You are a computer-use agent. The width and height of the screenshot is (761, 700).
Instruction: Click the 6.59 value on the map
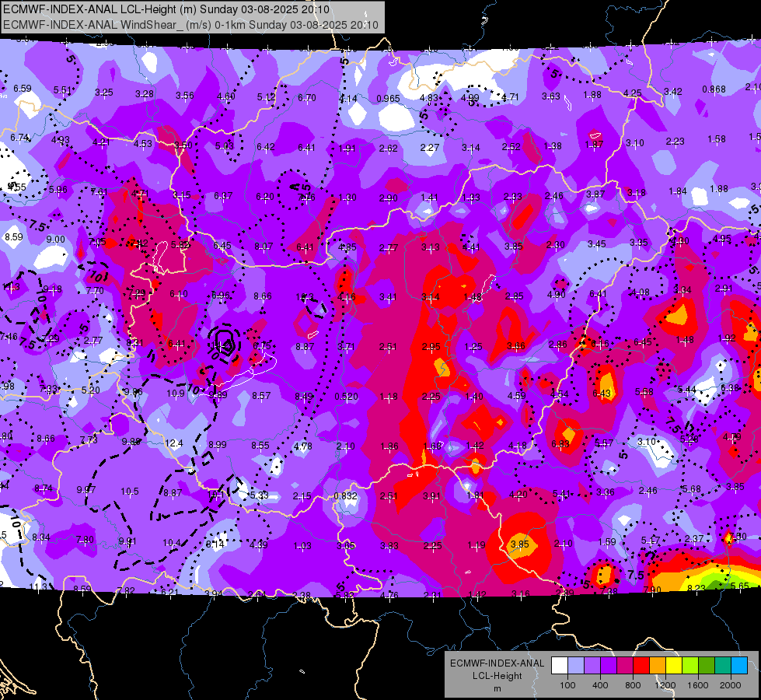23,89
